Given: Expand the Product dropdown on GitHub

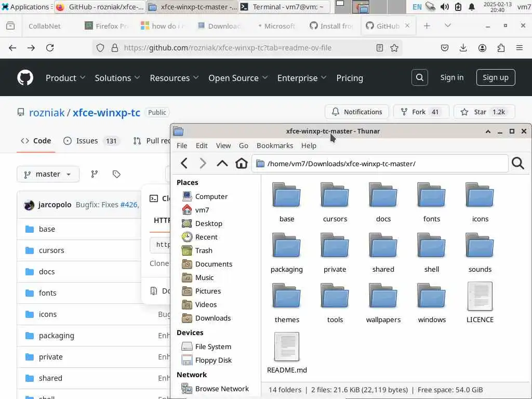Looking at the screenshot, I should (x=65, y=78).
